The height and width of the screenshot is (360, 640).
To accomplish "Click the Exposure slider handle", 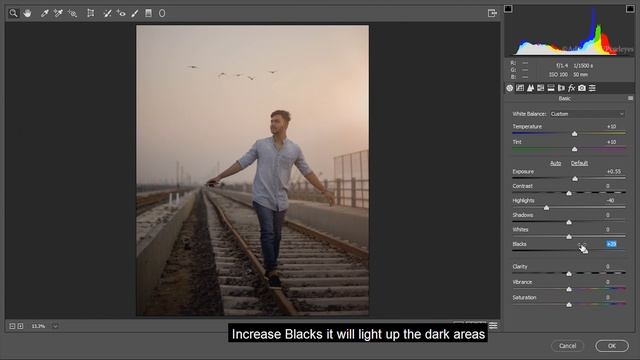I will click(x=575, y=179).
